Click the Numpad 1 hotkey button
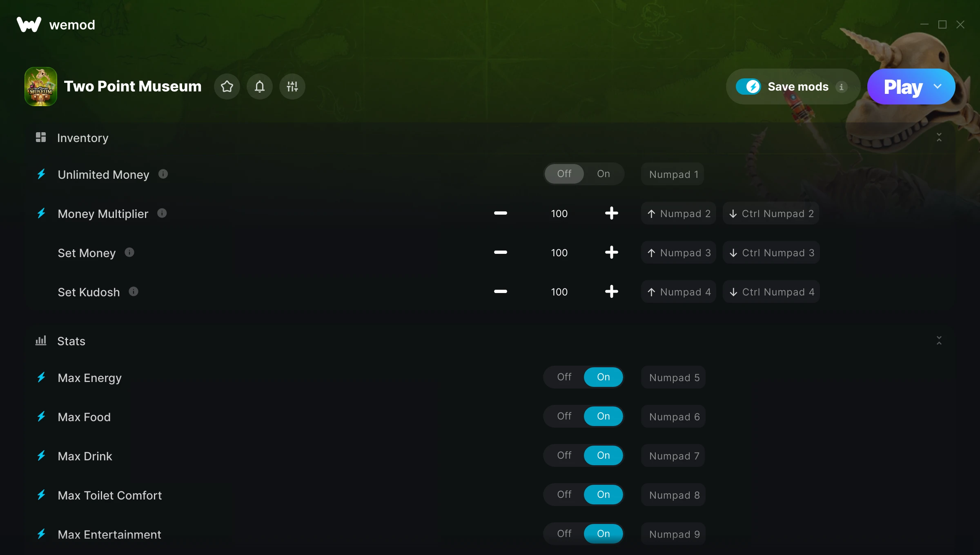This screenshot has width=980, height=555. [x=673, y=174]
